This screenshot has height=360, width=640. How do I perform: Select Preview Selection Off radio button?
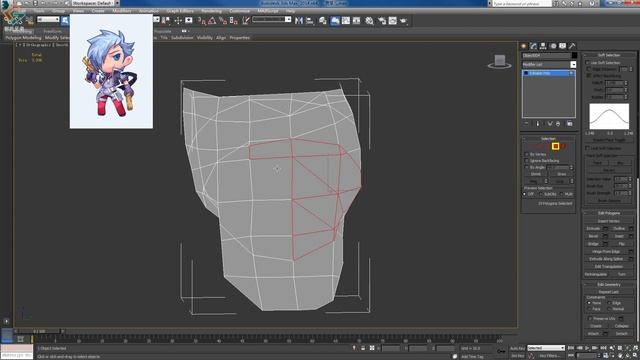525,194
